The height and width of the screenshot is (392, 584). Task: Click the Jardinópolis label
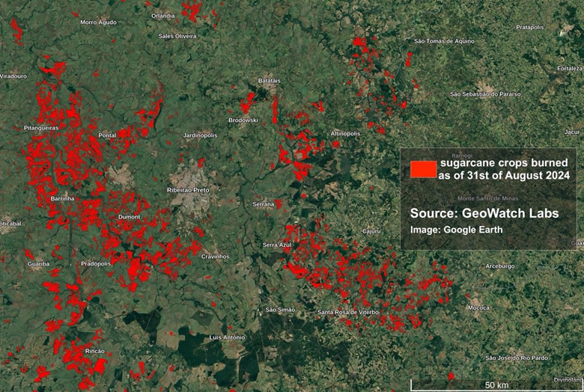[200, 135]
